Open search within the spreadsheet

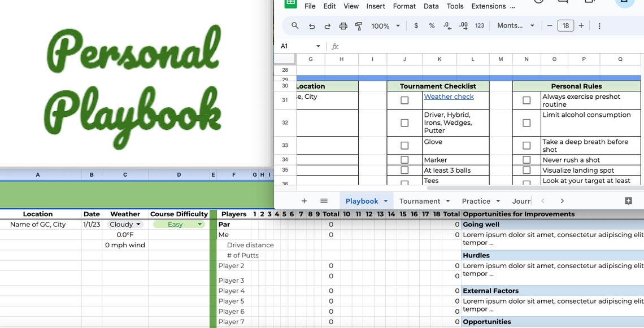coord(294,25)
